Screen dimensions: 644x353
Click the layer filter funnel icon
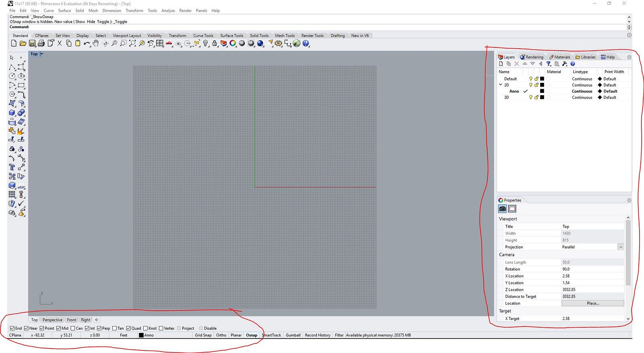(x=548, y=64)
